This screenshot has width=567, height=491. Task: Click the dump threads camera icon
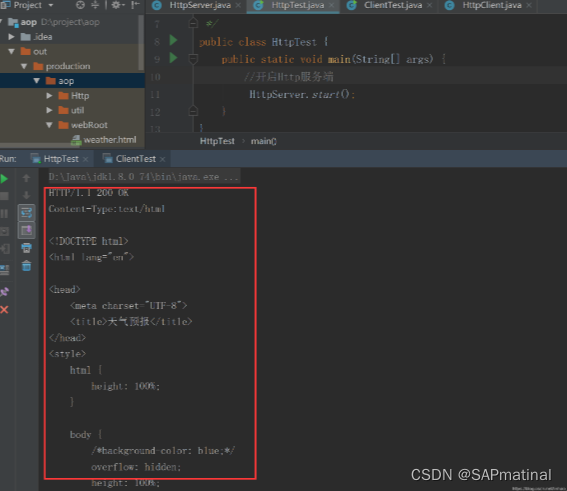point(4,231)
